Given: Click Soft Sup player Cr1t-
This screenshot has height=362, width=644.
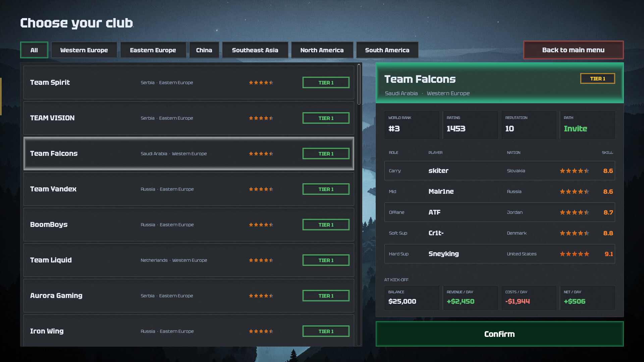Looking at the screenshot, I should [499, 233].
